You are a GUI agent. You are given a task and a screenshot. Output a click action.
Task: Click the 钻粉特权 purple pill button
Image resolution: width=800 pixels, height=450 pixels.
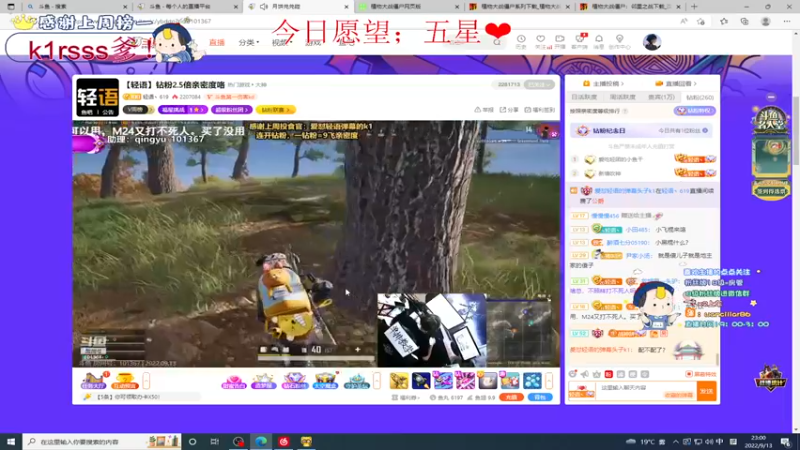click(x=695, y=111)
